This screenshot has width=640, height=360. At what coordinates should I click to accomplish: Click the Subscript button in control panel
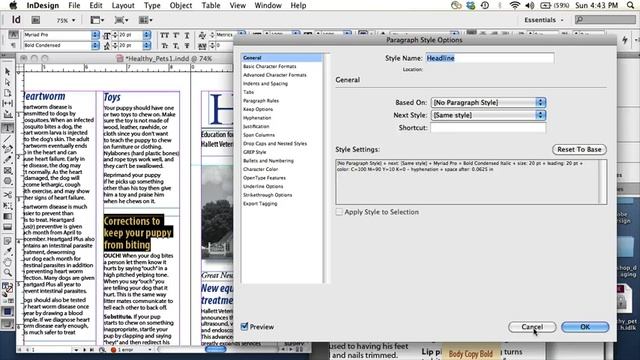[176, 45]
